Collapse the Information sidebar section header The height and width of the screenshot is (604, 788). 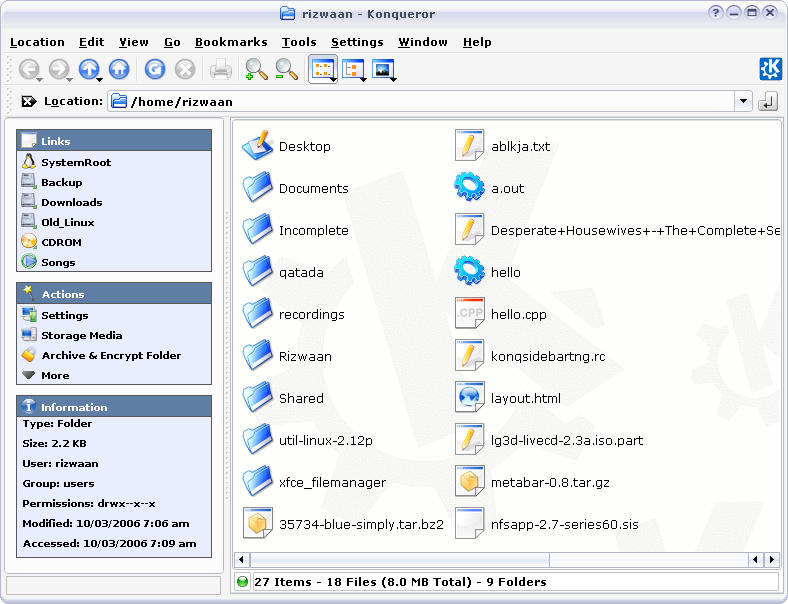(114, 407)
